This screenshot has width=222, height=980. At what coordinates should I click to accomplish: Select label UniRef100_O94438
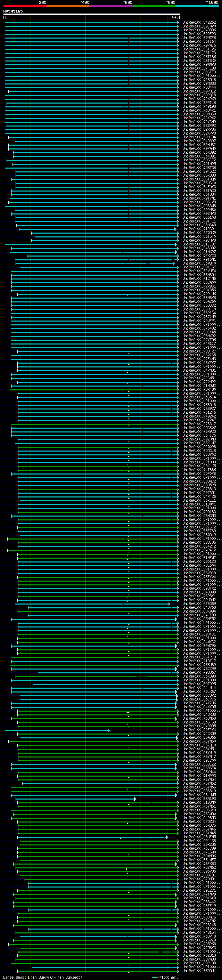199,841
